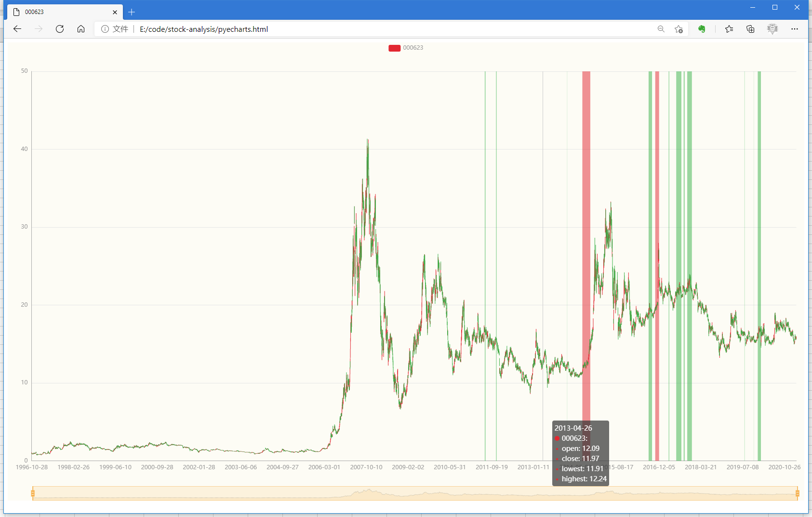Screen dimensions: 812x517
Task: Click x-axis label 2018-03-21
Action: click(x=701, y=467)
